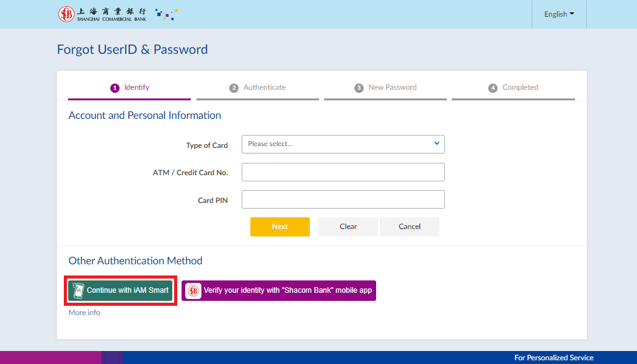Click For Personalized Service in footer
The height and width of the screenshot is (364, 637).
coord(553,358)
